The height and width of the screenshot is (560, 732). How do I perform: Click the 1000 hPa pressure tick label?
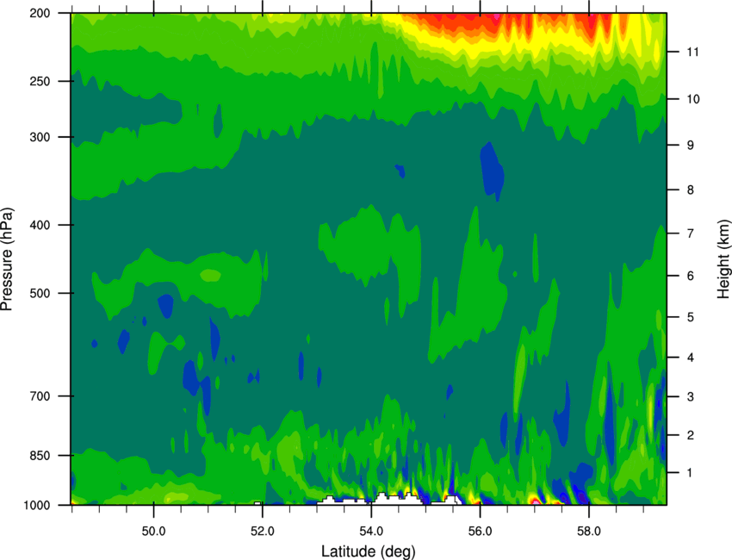point(41,505)
